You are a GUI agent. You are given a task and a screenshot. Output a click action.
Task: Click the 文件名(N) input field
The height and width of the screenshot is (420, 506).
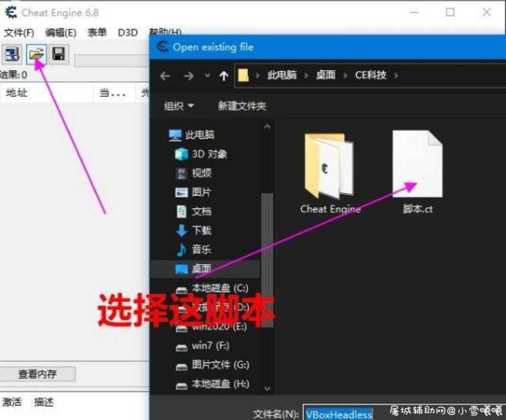[404, 413]
